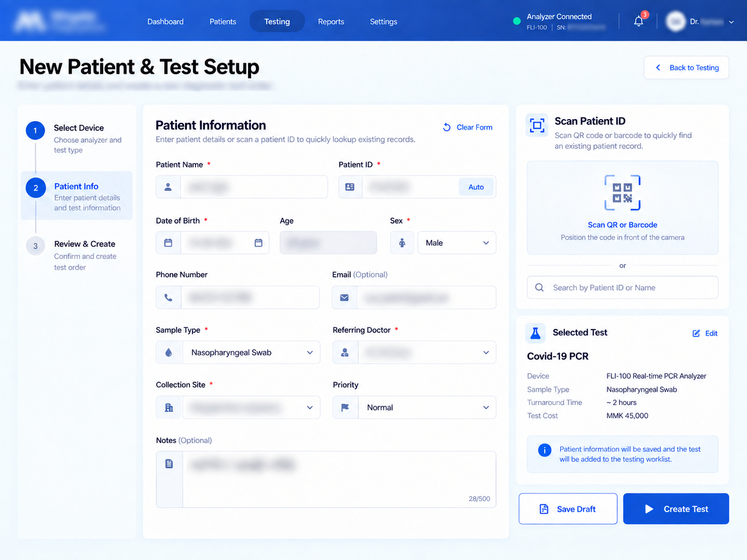The height and width of the screenshot is (560, 747).
Task: Click Edit on Selected Test
Action: (705, 334)
